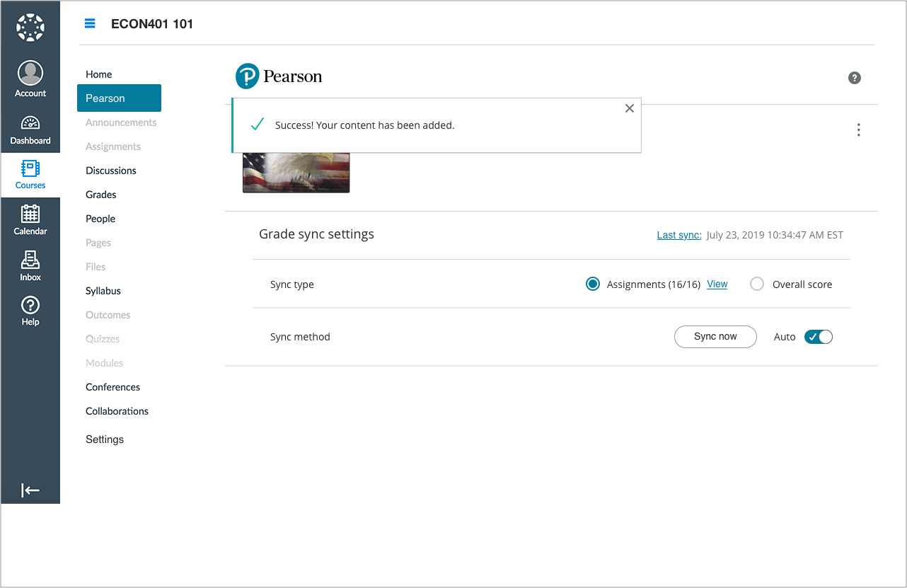Open Files in course menu
The image size is (907, 588).
tap(96, 267)
